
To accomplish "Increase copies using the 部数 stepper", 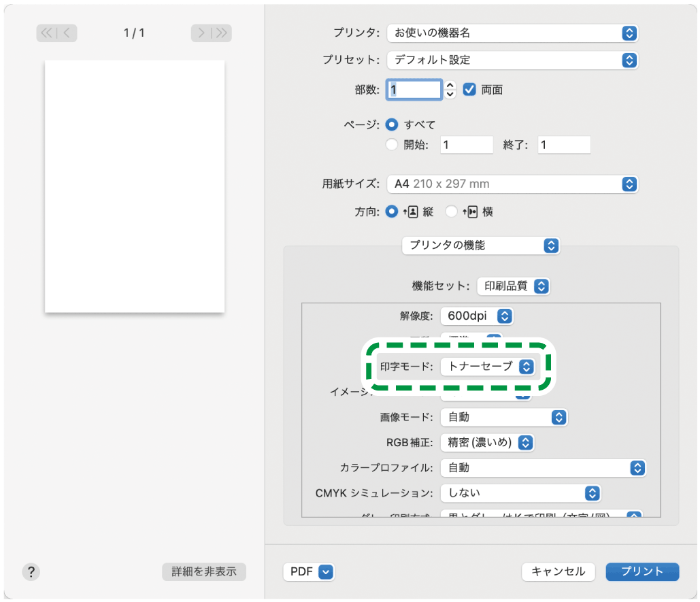I will 450,86.
